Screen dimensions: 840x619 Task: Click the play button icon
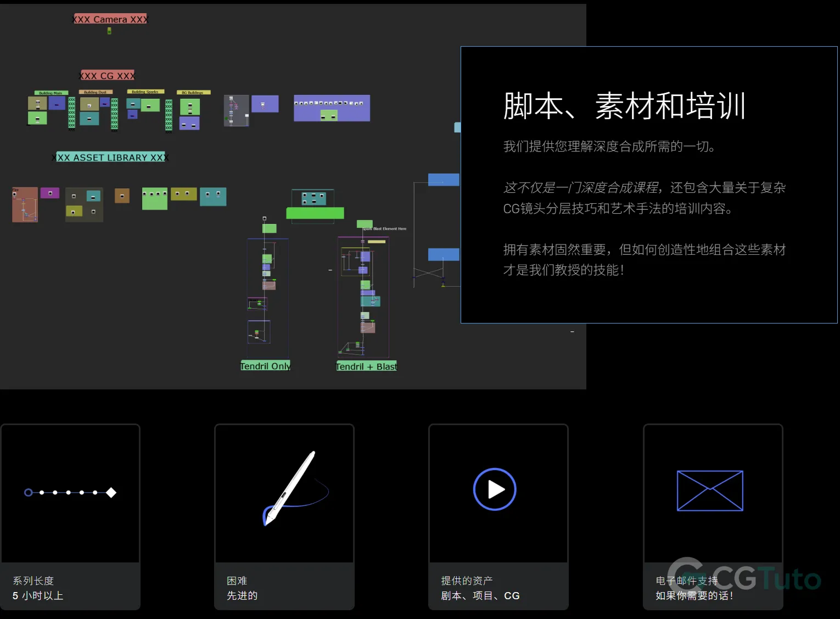tap(495, 489)
